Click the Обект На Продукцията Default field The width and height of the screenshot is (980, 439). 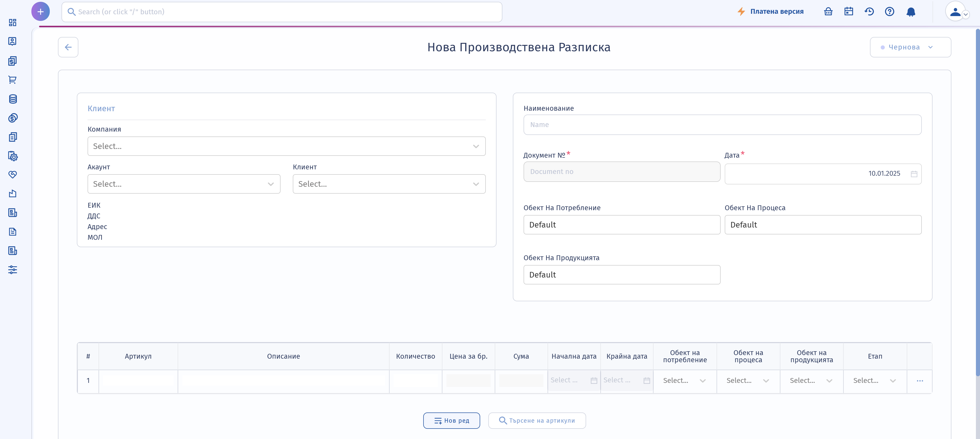point(622,275)
